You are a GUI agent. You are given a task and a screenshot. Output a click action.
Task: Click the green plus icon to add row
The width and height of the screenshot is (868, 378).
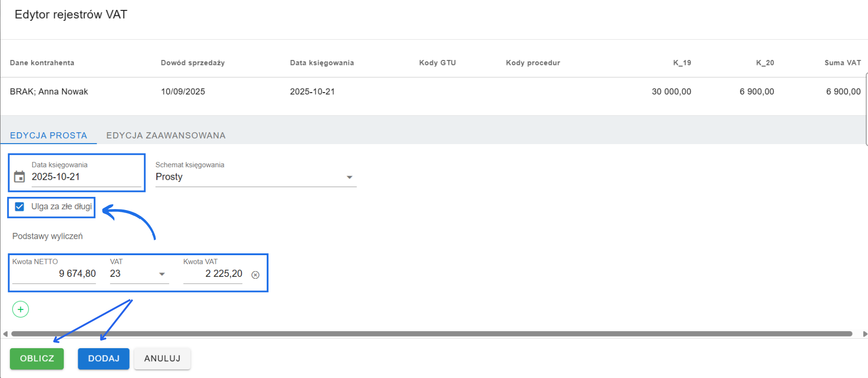point(20,309)
